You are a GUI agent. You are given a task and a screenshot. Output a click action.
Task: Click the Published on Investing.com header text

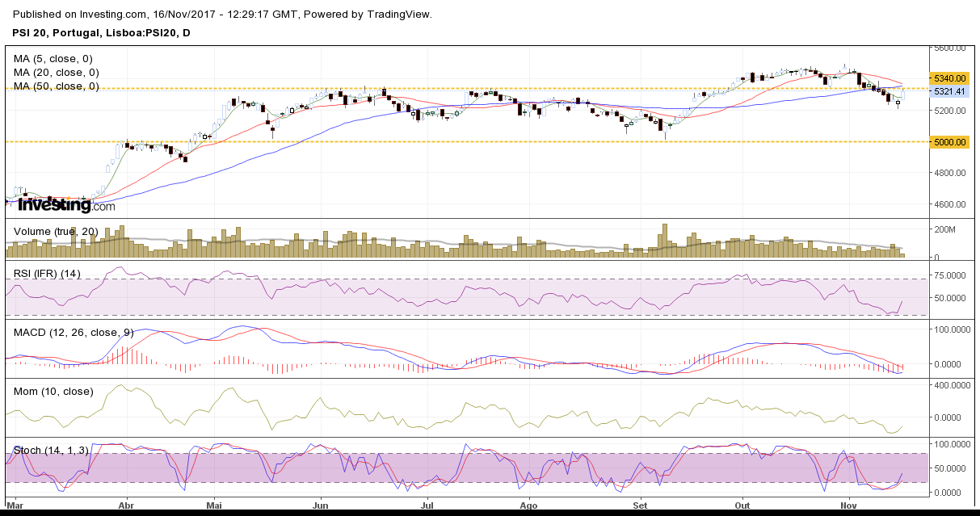click(223, 15)
